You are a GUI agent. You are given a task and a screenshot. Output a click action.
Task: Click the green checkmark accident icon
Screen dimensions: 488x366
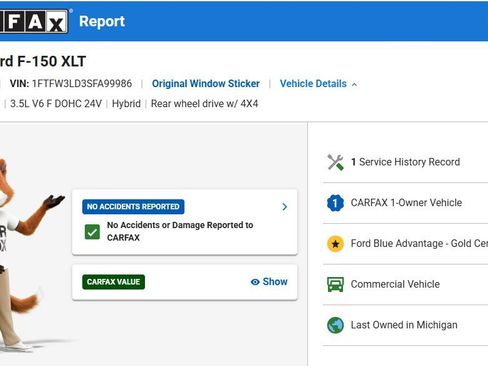[x=92, y=232]
